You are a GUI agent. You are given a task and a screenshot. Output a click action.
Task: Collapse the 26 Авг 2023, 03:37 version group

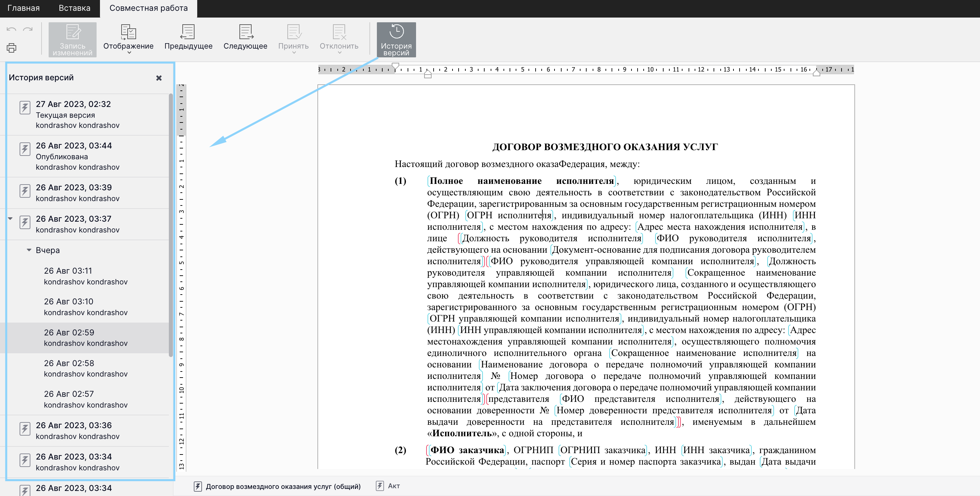tap(10, 219)
